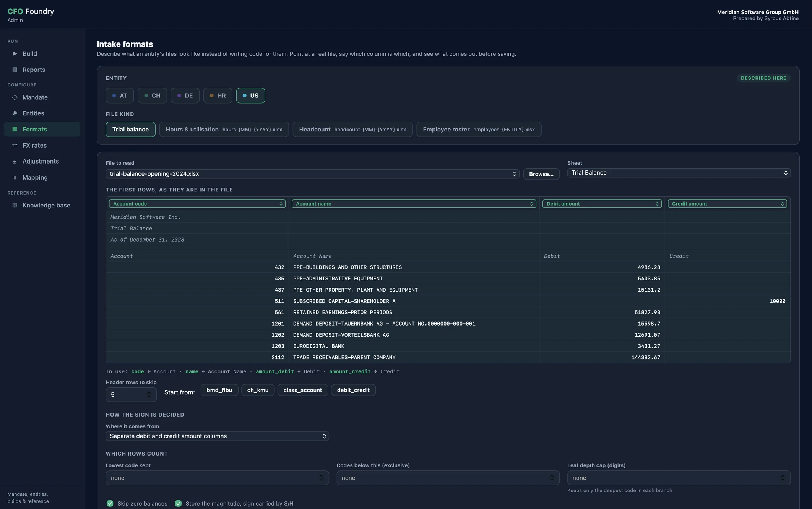Viewport: 812px width, 509px height.
Task: Open the Credit amount column mapping dropdown
Action: point(727,204)
